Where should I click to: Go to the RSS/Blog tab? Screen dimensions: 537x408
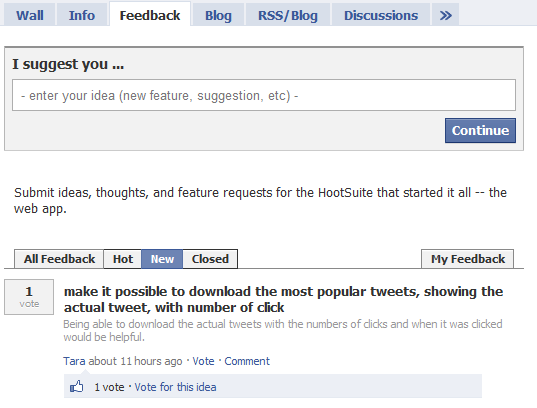tap(288, 14)
